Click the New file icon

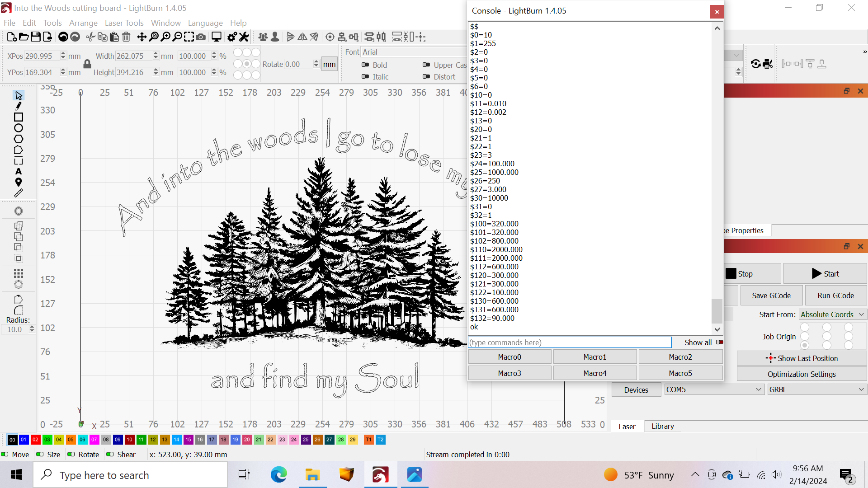click(x=12, y=37)
